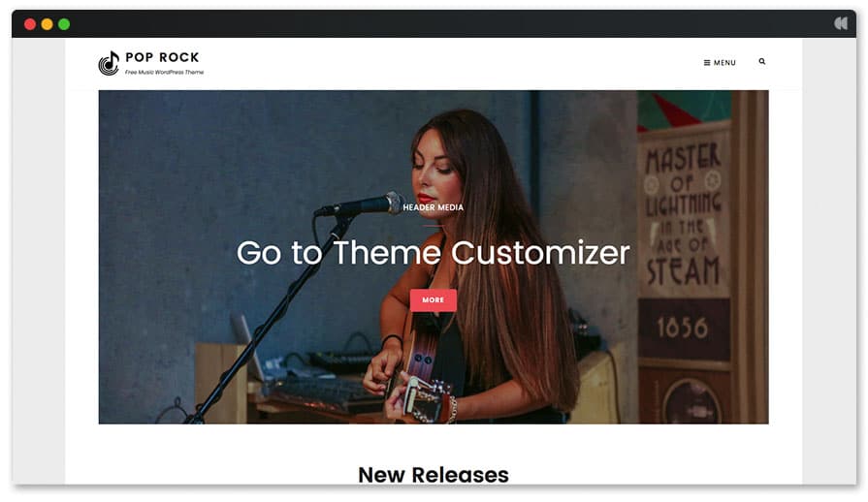
Task: Click the red window close dot
Action: click(30, 24)
